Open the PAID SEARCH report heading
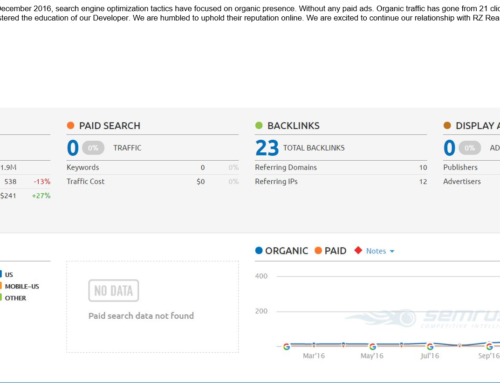The width and height of the screenshot is (500, 383). click(110, 126)
